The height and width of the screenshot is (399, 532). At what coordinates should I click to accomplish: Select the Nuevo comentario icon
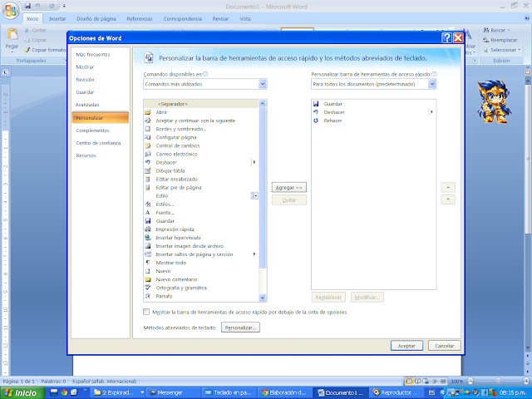148,279
